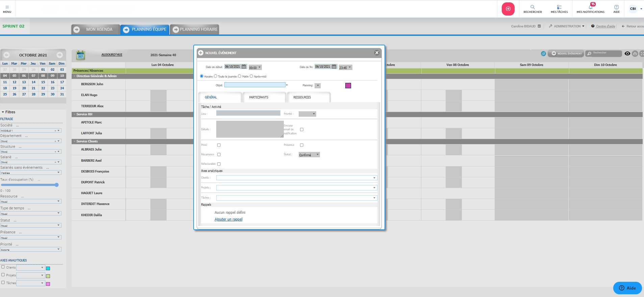
Task: Open the Mes Notifications bell
Action: pos(590,7)
